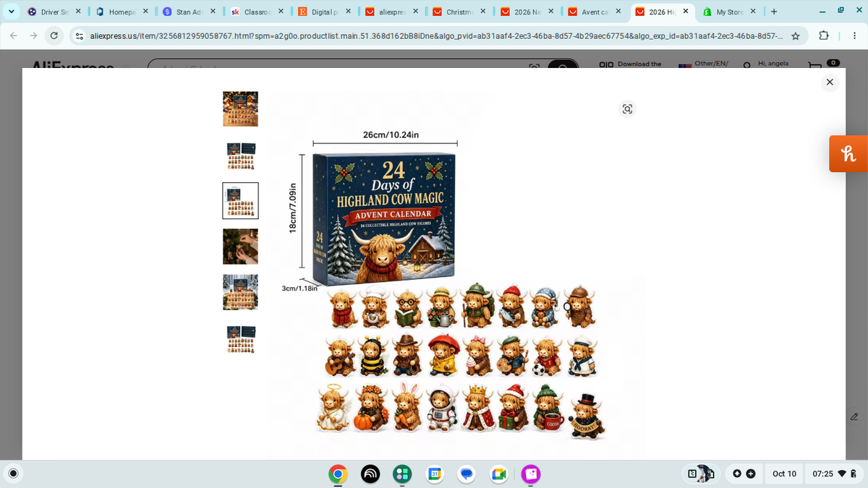
Task: Switch to the 2026 Ne tab
Action: (527, 12)
